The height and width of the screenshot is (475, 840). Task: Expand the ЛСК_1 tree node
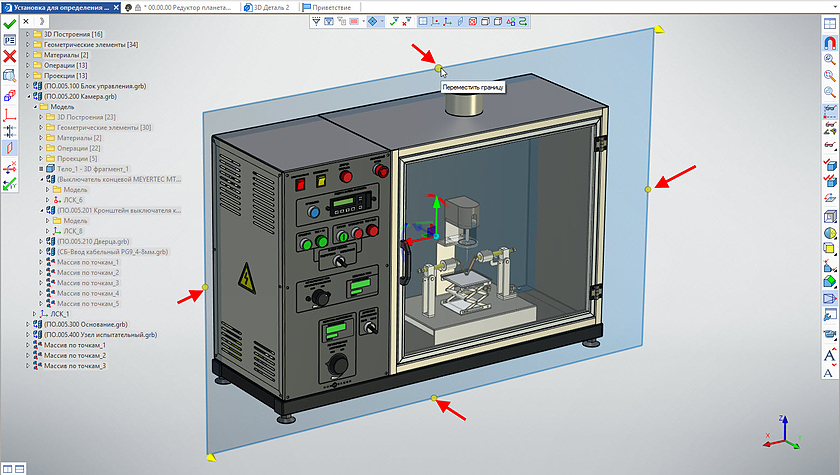pyautogui.click(x=35, y=314)
